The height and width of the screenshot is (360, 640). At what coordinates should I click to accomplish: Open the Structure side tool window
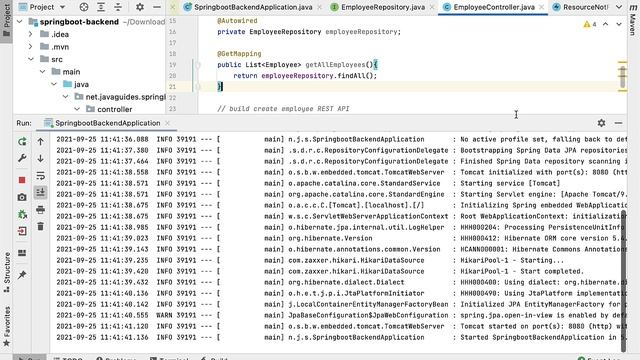pyautogui.click(x=6, y=273)
